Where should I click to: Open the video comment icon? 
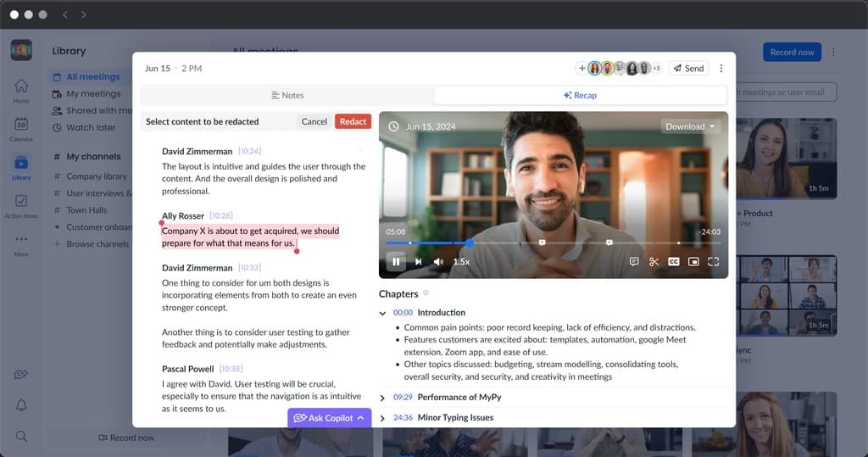[634, 262]
